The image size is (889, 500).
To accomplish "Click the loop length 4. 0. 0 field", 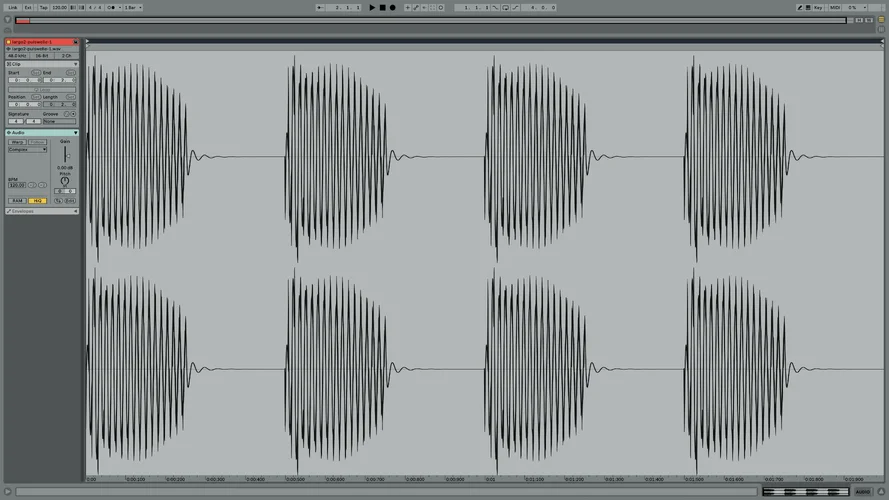I will (x=539, y=8).
